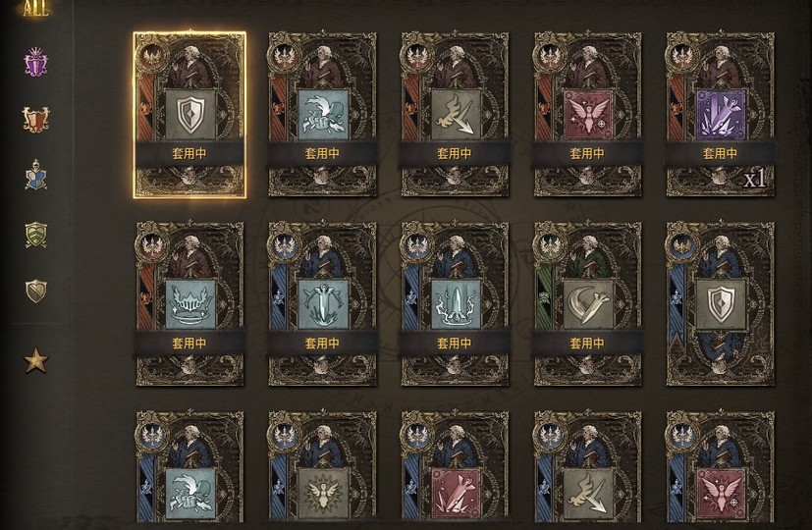Screen dimensions: 812x530
Task: Pick purple crystal dagger card marked x1
Action: pyautogui.click(x=720, y=115)
